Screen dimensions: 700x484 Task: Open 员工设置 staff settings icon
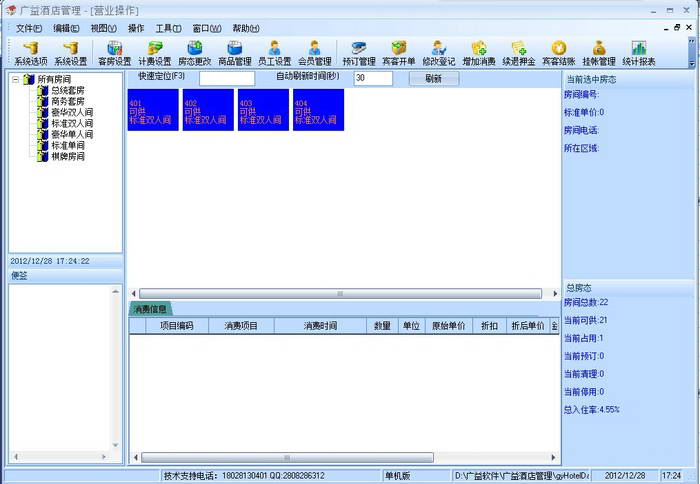click(x=275, y=54)
